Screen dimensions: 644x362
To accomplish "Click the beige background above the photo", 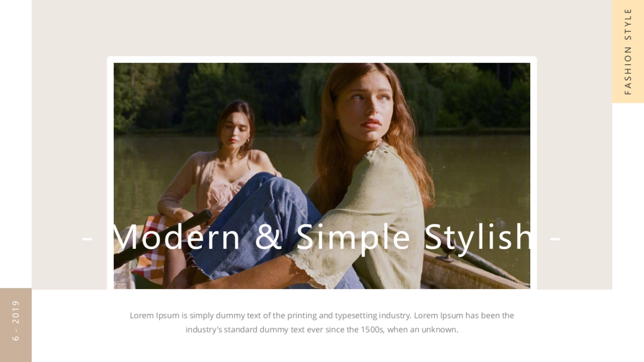I will [x=322, y=28].
